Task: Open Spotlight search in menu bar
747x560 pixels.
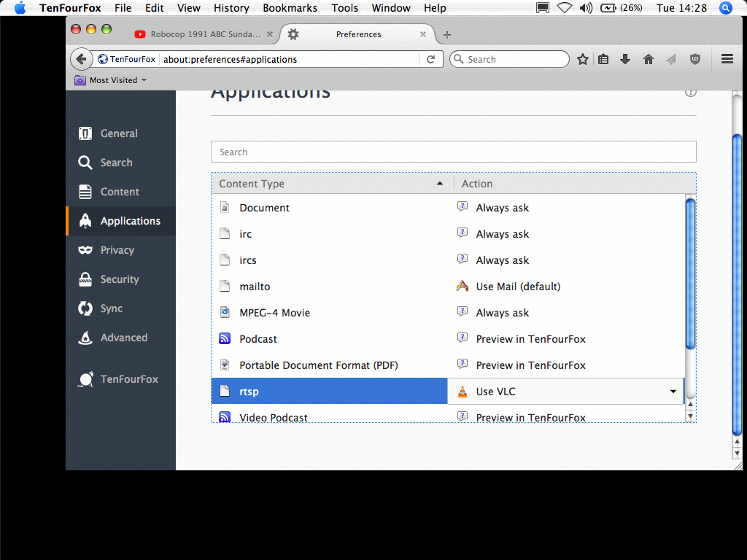Action: pyautogui.click(x=726, y=8)
